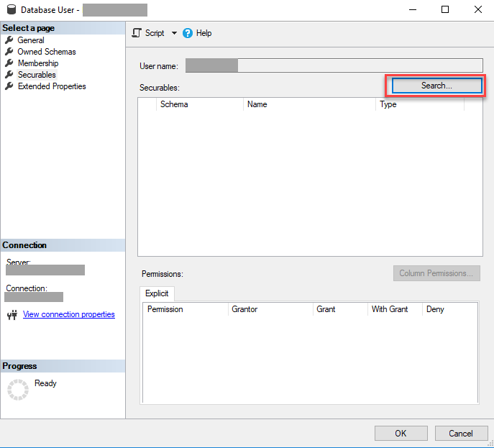The width and height of the screenshot is (494, 448).
Task: Click the wrench icon beside Owned Schemas
Action: (x=9, y=52)
